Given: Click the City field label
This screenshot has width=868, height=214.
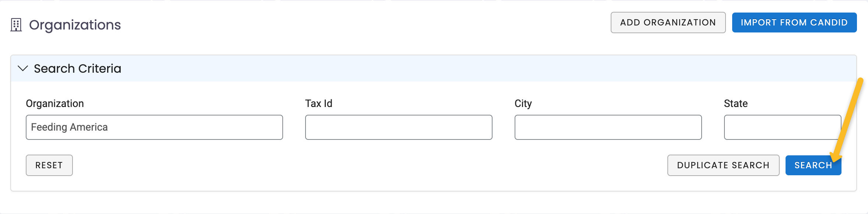Looking at the screenshot, I should tap(523, 103).
